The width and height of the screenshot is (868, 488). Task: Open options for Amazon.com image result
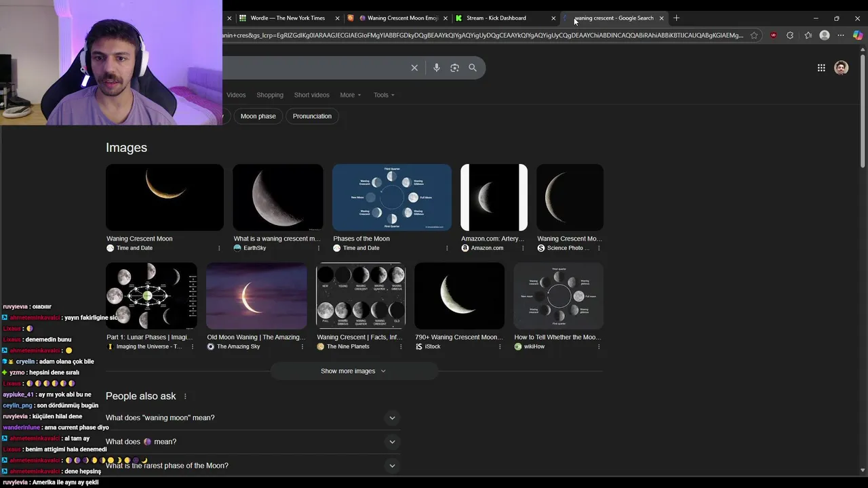[523, 248]
